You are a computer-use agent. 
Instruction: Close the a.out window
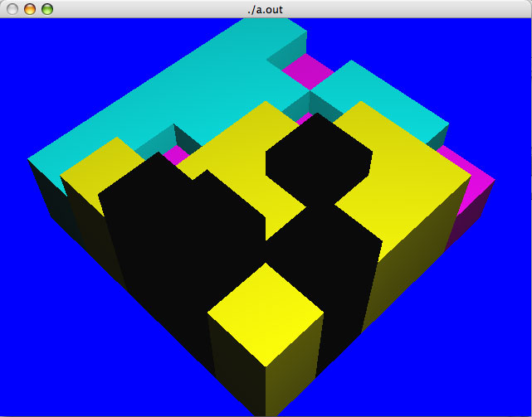(12, 9)
